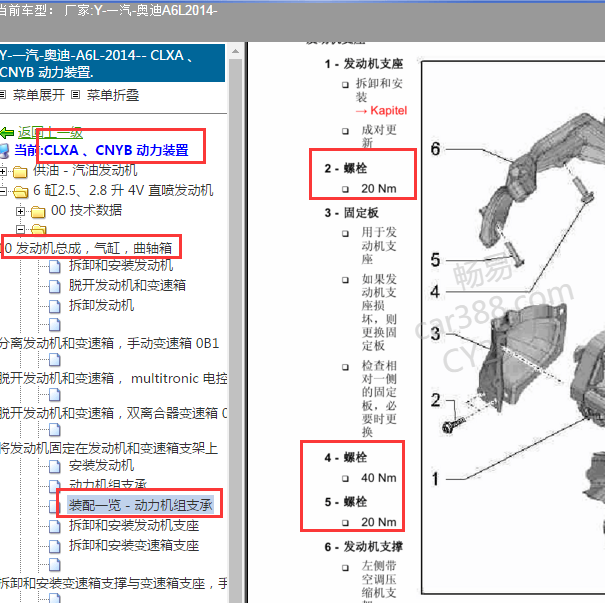Click the 00 技术数据 folder icon
605x603 pixels.
pos(38,211)
